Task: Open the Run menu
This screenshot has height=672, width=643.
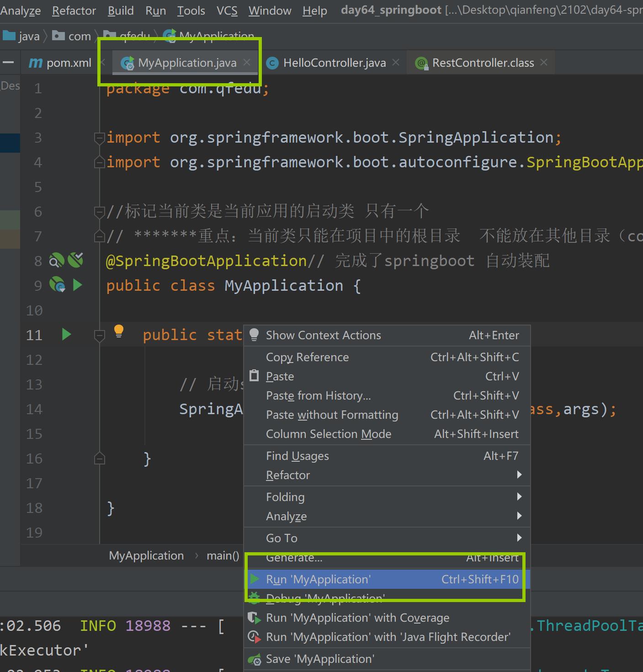Action: point(155,11)
